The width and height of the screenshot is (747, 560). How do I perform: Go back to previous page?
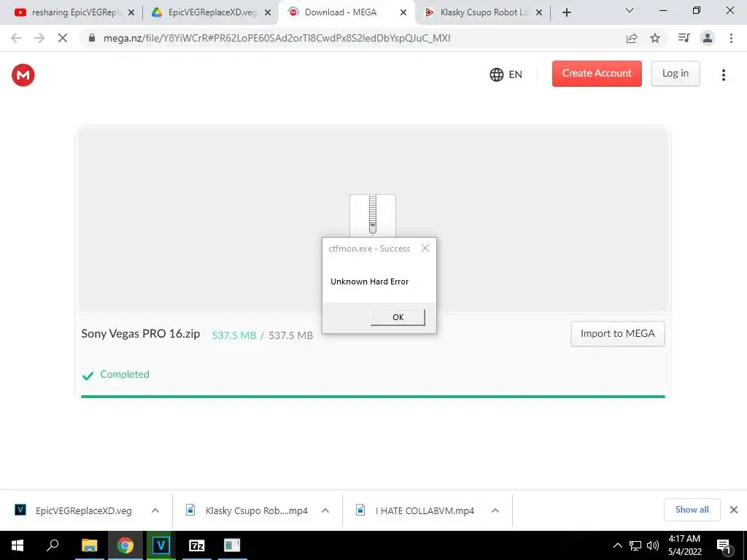coord(16,38)
